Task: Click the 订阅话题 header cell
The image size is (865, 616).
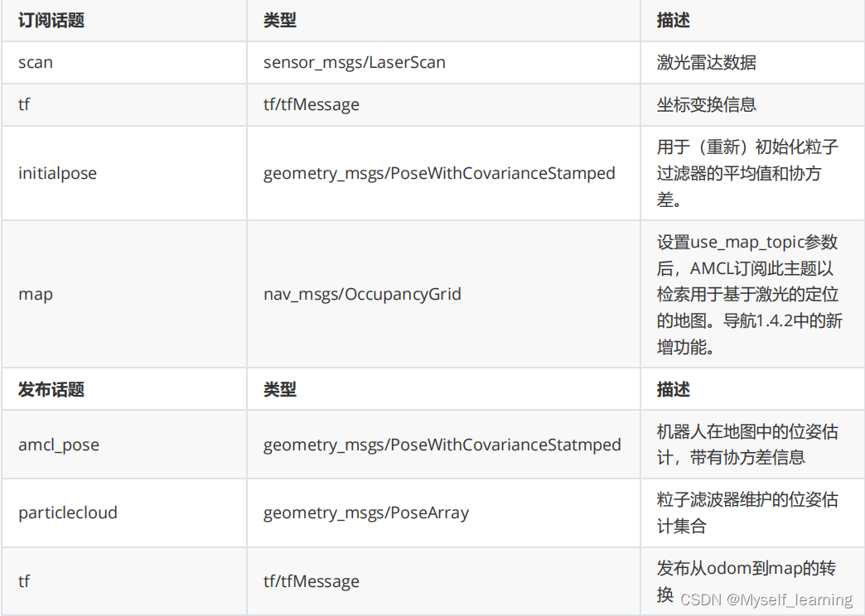Action: click(x=124, y=21)
